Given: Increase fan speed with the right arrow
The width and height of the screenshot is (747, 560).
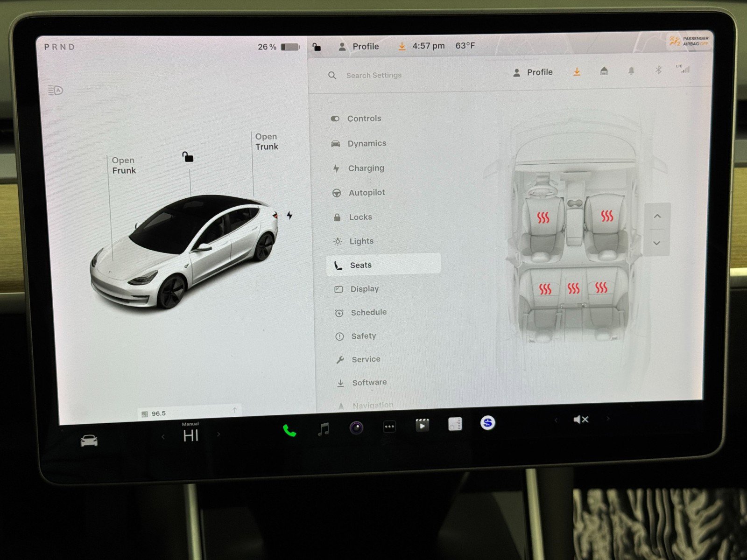Looking at the screenshot, I should 218,434.
